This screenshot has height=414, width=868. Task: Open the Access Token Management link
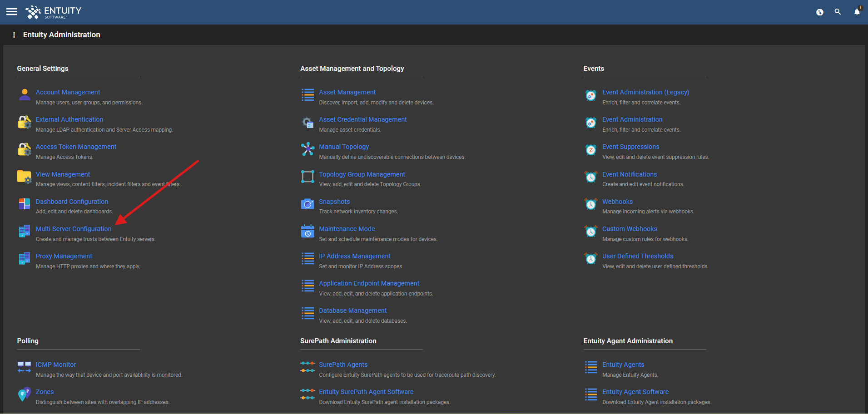tap(76, 147)
